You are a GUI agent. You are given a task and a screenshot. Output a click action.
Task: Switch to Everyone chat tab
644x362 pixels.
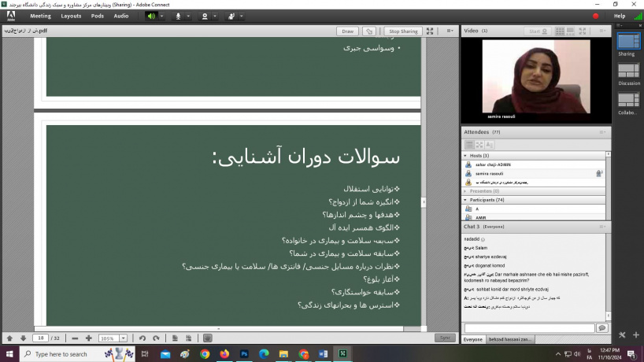473,339
